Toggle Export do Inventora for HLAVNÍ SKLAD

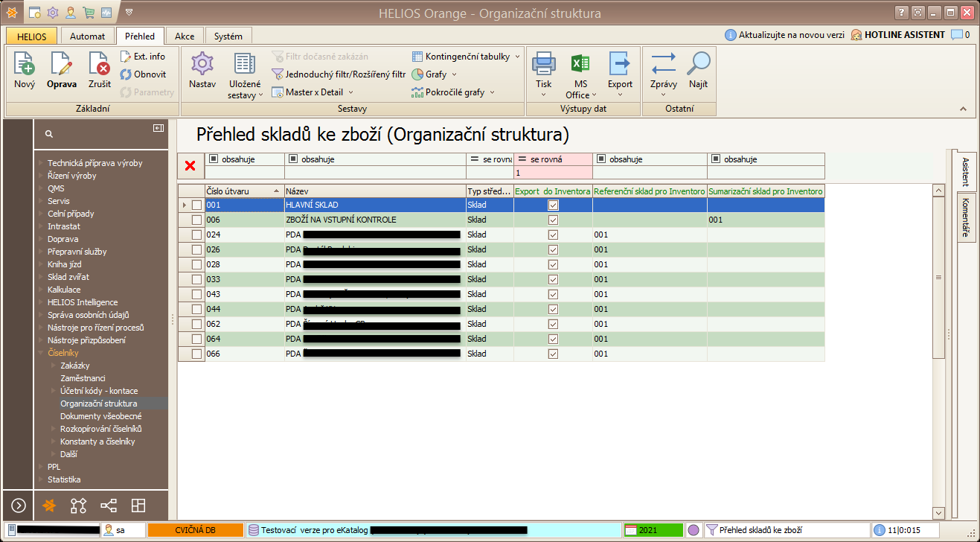coord(553,205)
